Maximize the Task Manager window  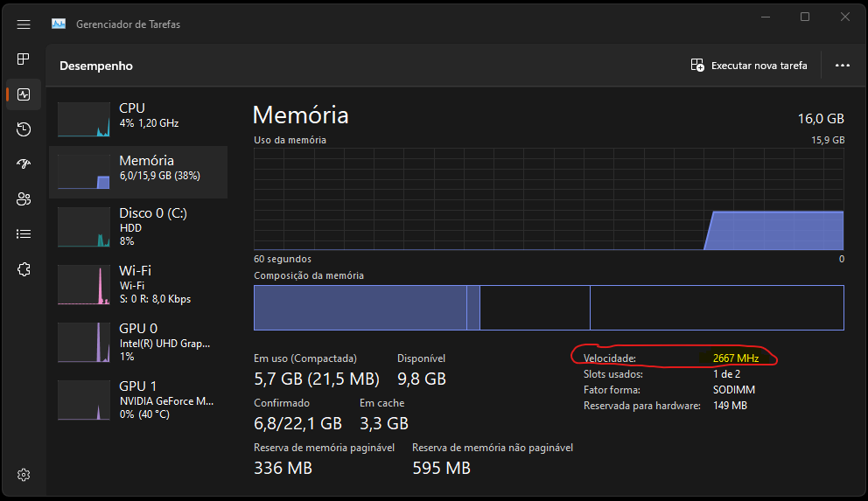[805, 17]
